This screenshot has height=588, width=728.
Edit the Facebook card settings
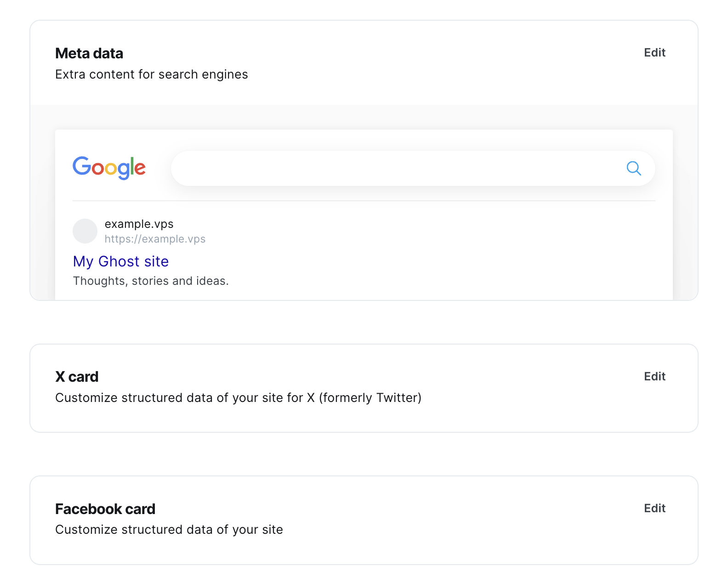pyautogui.click(x=654, y=508)
